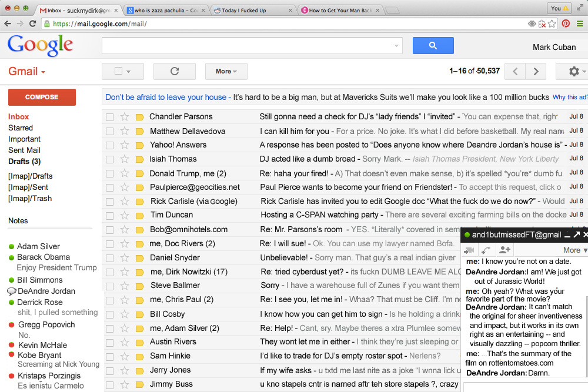The width and height of the screenshot is (588, 392).
Task: Open the Important folder
Action: (24, 139)
